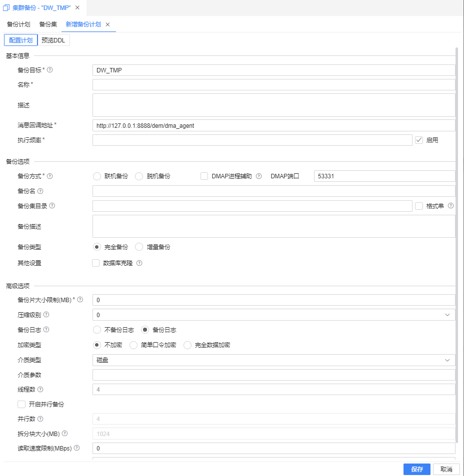Click the 线程数 input field
The image size is (464, 476).
(x=274, y=390)
